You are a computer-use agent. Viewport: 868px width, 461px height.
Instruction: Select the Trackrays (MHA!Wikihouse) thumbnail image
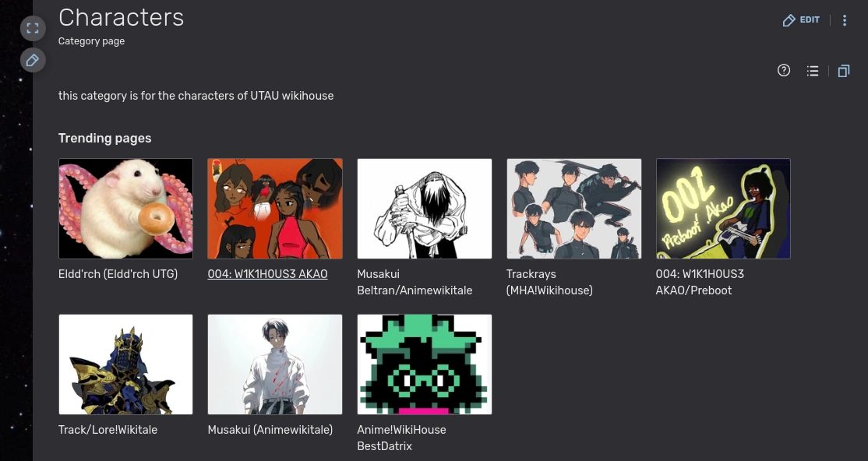(x=574, y=209)
